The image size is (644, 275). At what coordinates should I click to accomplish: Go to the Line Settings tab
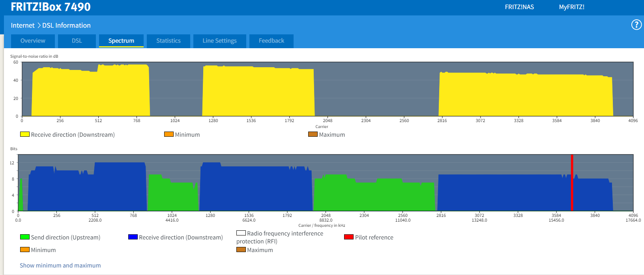point(219,41)
